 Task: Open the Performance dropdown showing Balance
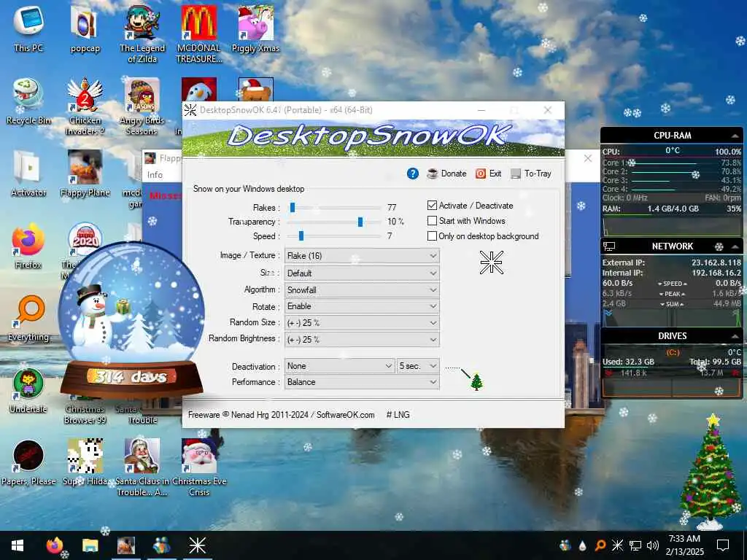[362, 382]
